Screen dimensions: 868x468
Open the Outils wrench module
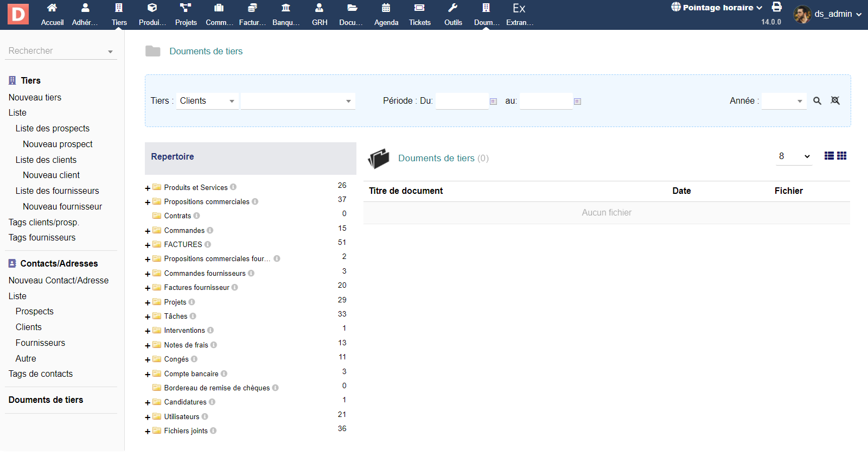pyautogui.click(x=453, y=15)
